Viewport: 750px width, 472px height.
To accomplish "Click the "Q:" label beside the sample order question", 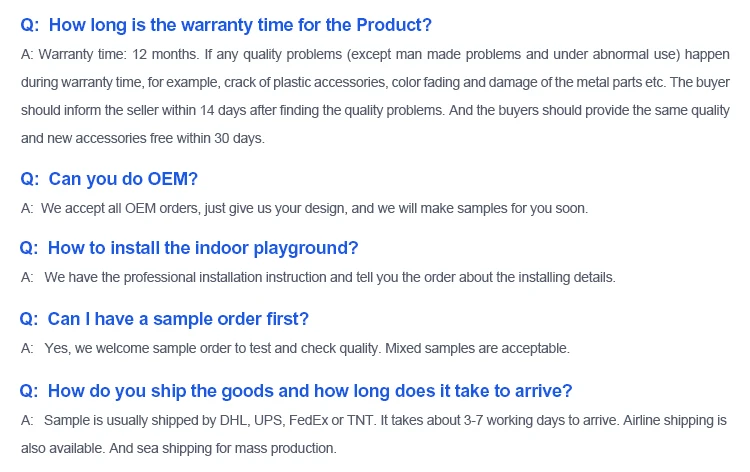I will click(x=29, y=319).
